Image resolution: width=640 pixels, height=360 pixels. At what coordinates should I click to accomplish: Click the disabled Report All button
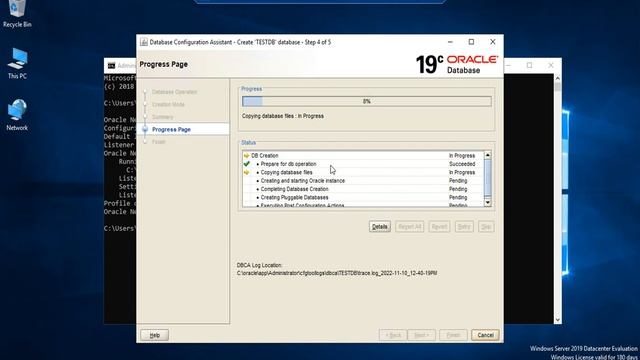click(409, 227)
